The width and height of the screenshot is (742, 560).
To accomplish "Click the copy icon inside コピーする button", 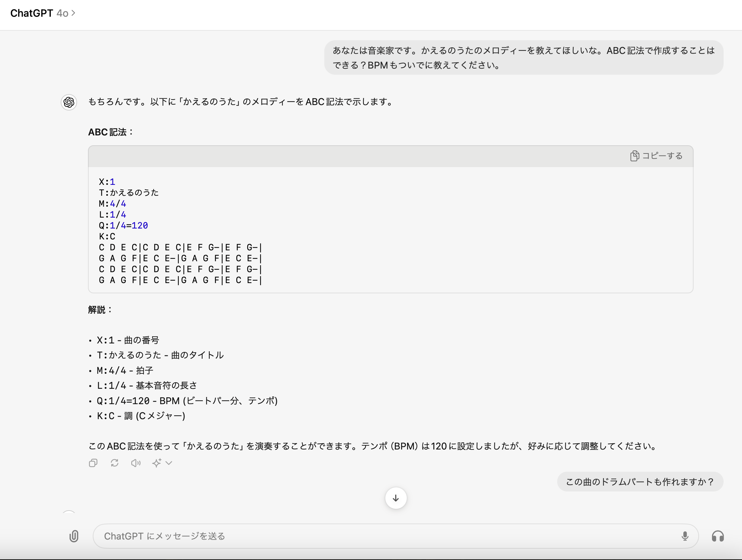I will (635, 156).
